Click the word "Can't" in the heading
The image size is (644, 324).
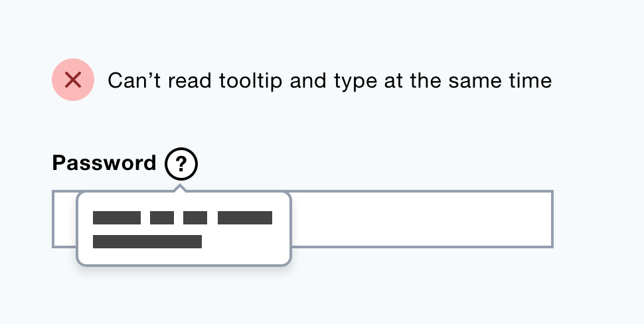(134, 81)
